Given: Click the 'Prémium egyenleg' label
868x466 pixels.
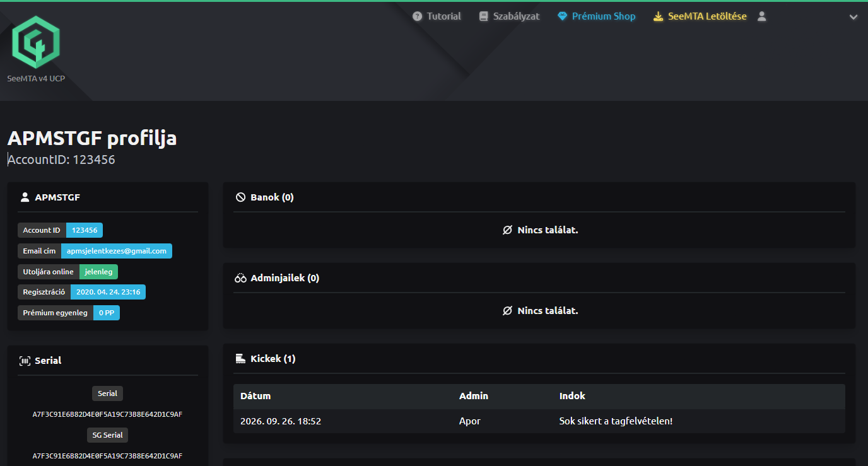Looking at the screenshot, I should pos(56,313).
